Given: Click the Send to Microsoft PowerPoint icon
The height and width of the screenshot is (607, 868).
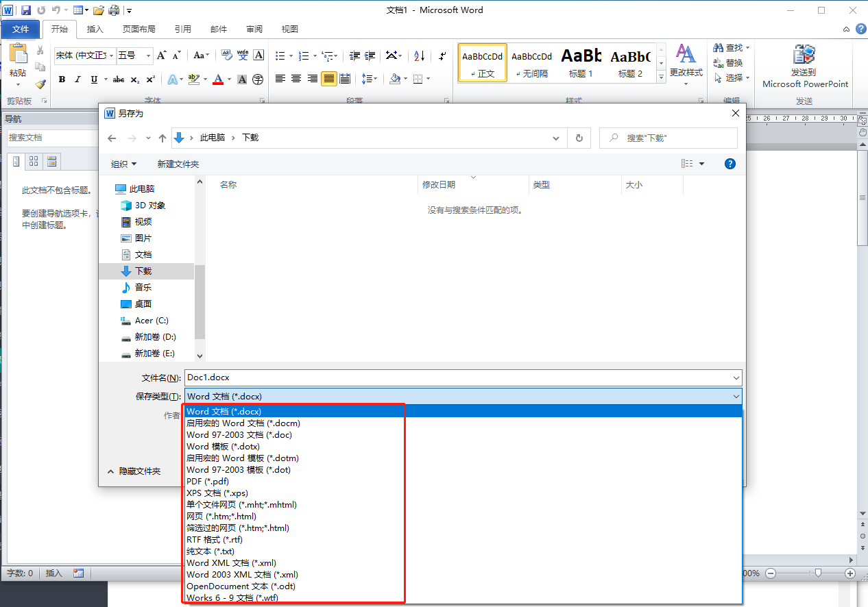Looking at the screenshot, I should (805, 55).
